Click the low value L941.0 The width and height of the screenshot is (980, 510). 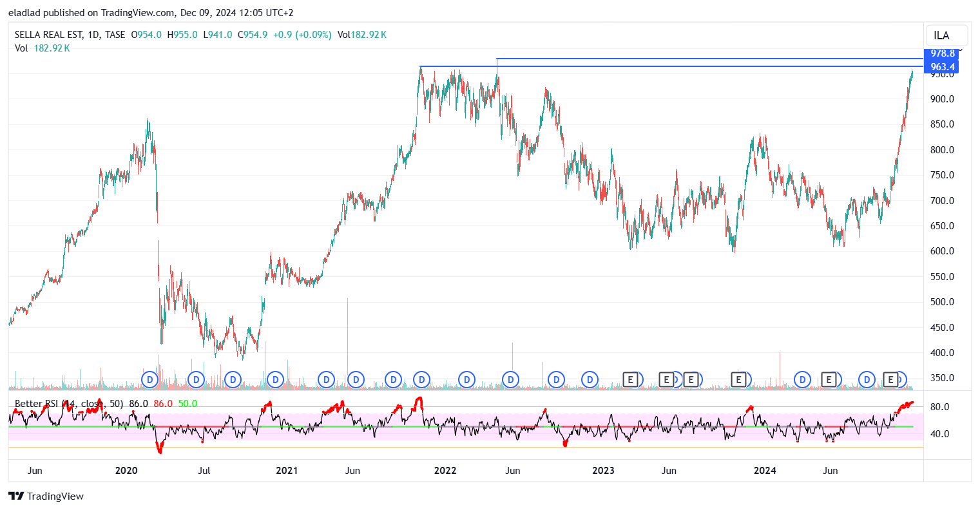coord(218,35)
